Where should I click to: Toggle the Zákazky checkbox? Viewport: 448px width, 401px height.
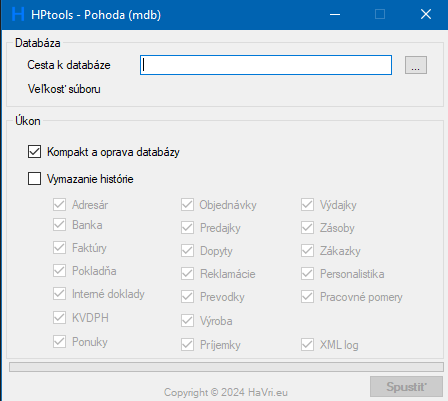pyautogui.click(x=307, y=251)
